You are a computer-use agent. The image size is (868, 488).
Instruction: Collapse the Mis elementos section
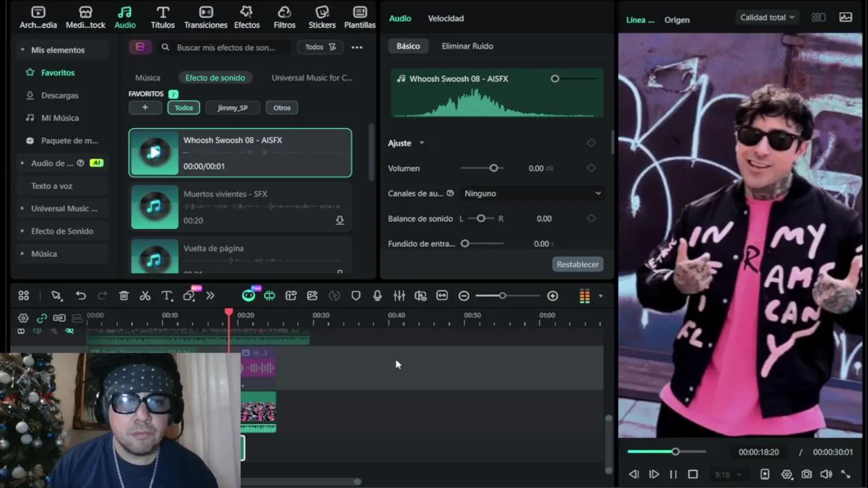tap(22, 50)
